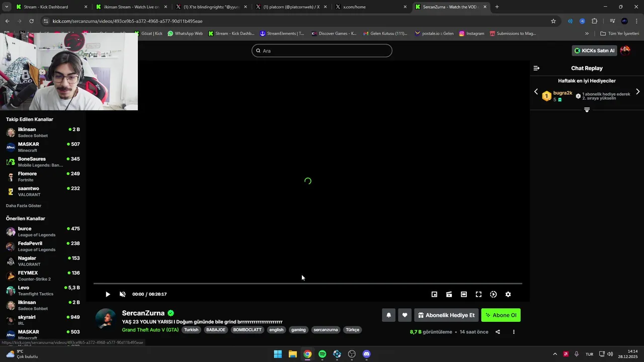This screenshot has height=362, width=644.
Task: Go back to the previous page
Action: (7, 21)
